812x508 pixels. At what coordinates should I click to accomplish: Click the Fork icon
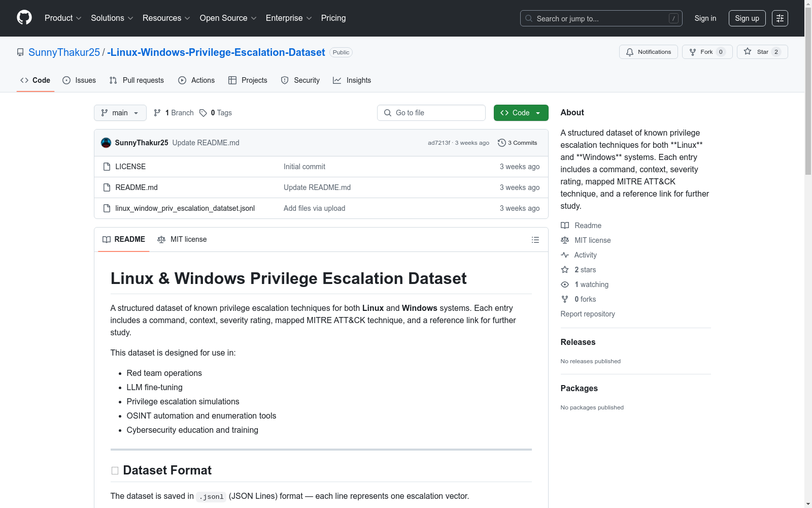point(693,52)
